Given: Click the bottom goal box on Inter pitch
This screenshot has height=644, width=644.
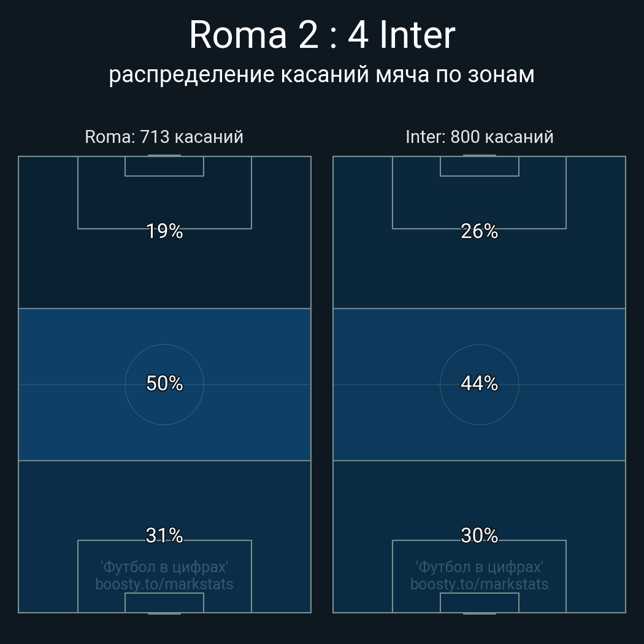Looking at the screenshot, I should (479, 602).
